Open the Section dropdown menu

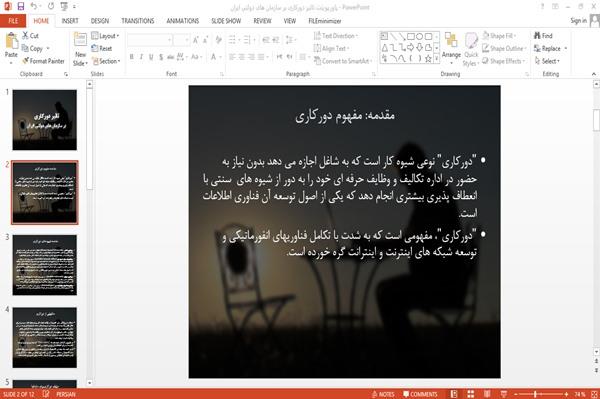[x=106, y=61]
